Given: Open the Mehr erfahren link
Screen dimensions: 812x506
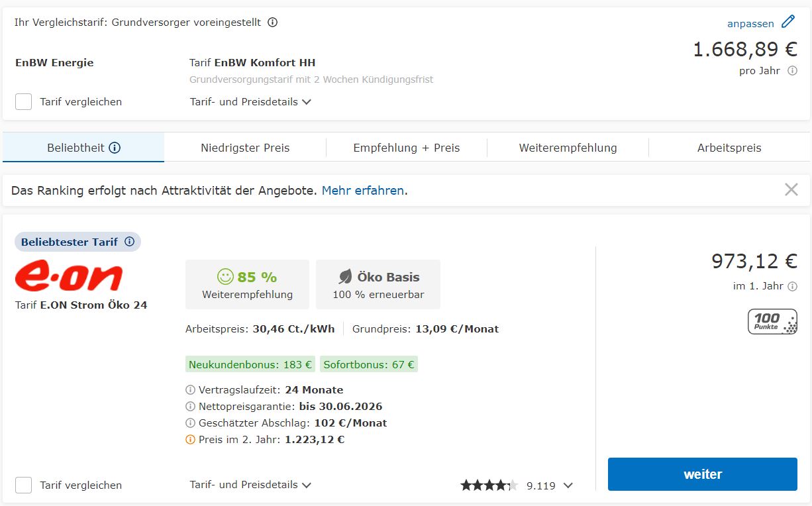Looking at the screenshot, I should click(x=363, y=191).
